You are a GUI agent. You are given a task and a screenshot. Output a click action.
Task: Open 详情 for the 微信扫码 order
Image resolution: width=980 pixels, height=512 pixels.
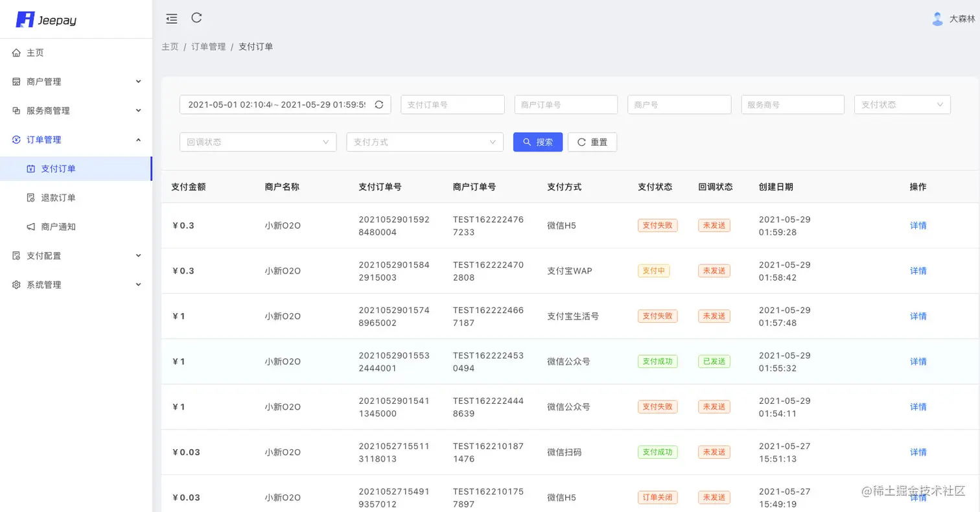(x=918, y=452)
